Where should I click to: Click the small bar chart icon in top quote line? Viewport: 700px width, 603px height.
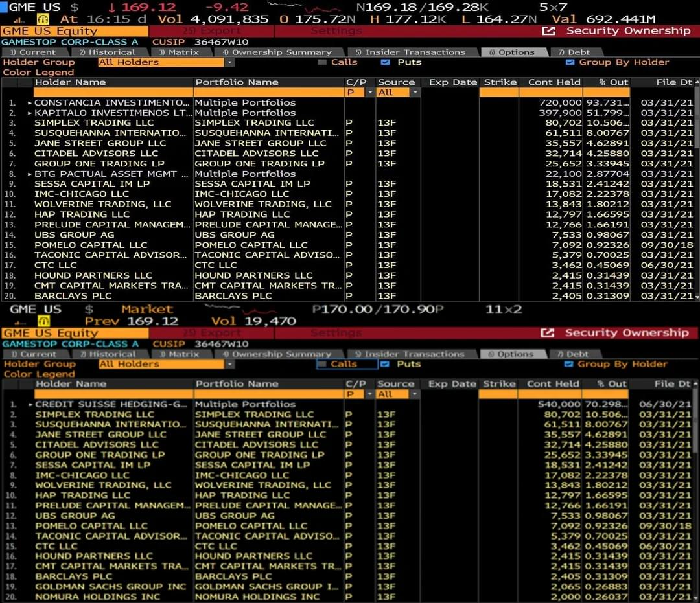[x=19, y=20]
